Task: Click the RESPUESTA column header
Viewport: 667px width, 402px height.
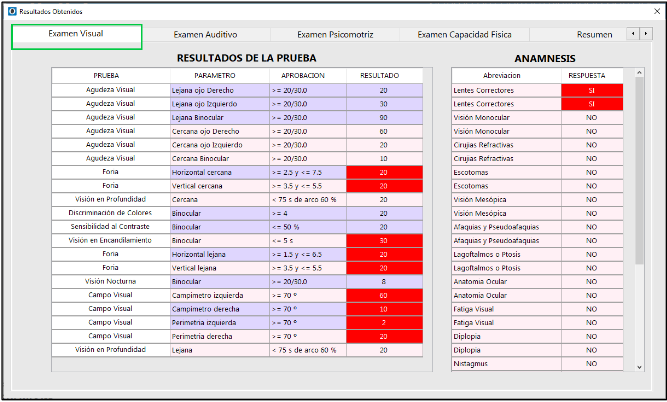Action: point(592,75)
